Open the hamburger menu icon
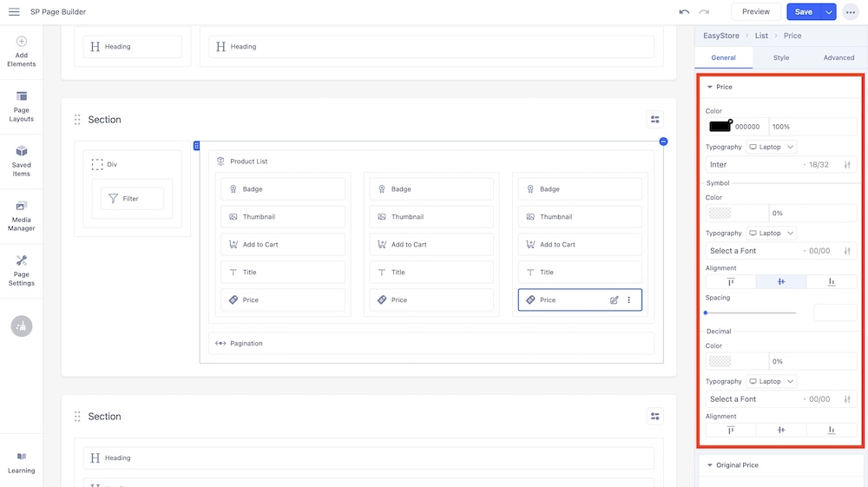The image size is (868, 487). (14, 12)
